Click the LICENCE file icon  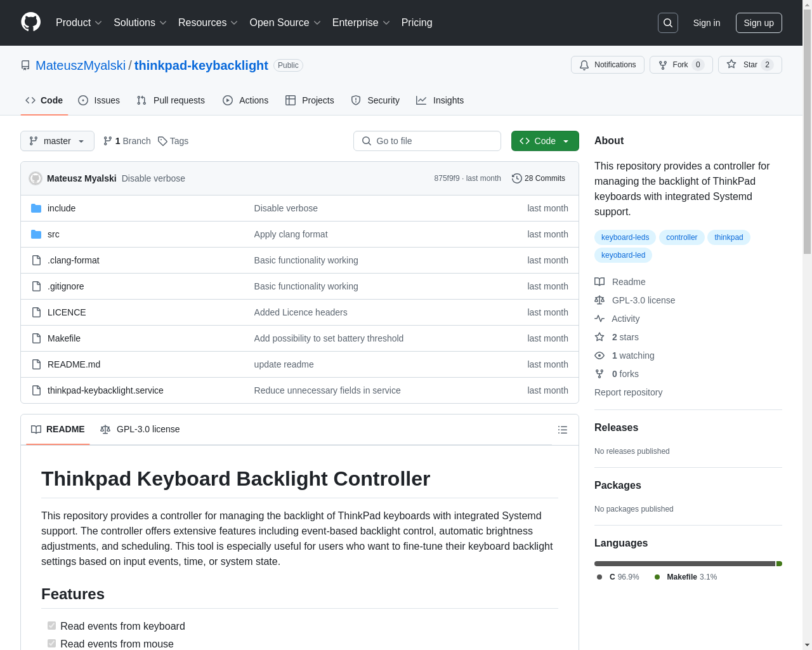pyautogui.click(x=36, y=312)
